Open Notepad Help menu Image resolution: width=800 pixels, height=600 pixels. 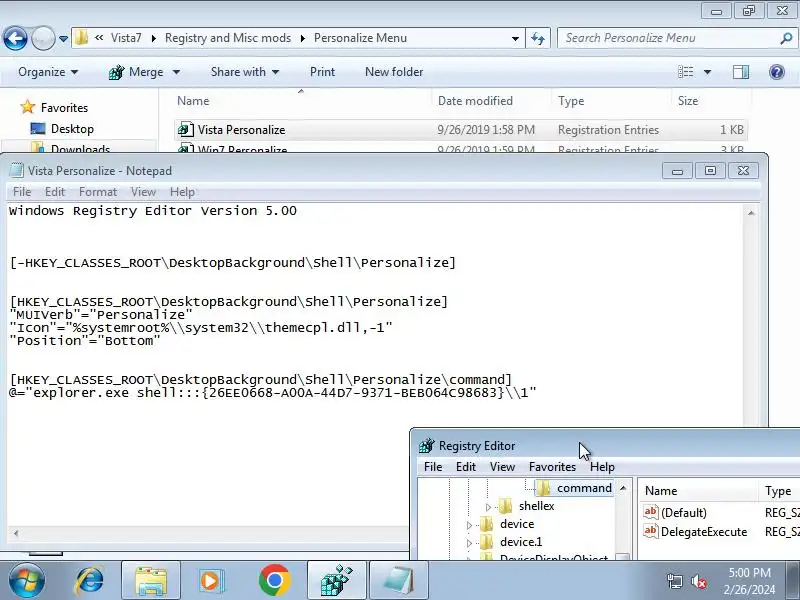point(182,192)
